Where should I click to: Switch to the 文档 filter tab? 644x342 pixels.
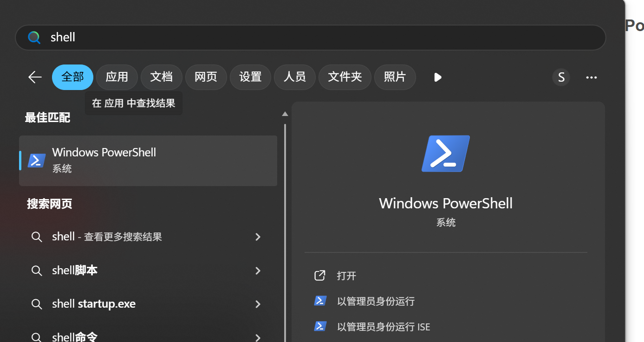[x=162, y=77]
